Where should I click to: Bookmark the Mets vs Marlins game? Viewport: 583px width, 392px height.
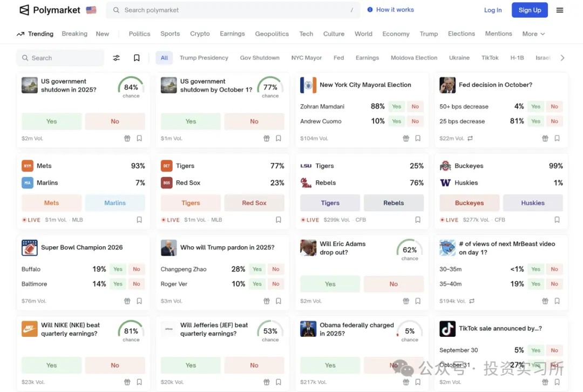click(139, 220)
